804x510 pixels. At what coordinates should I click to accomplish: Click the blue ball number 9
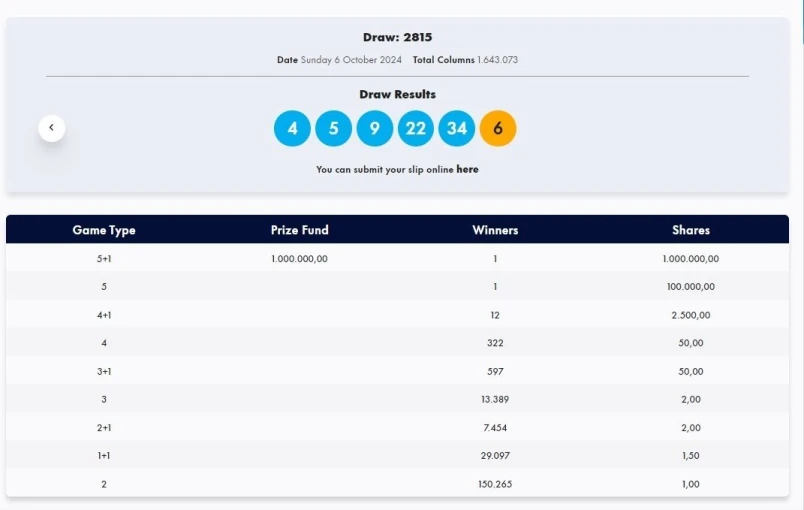pyautogui.click(x=374, y=128)
